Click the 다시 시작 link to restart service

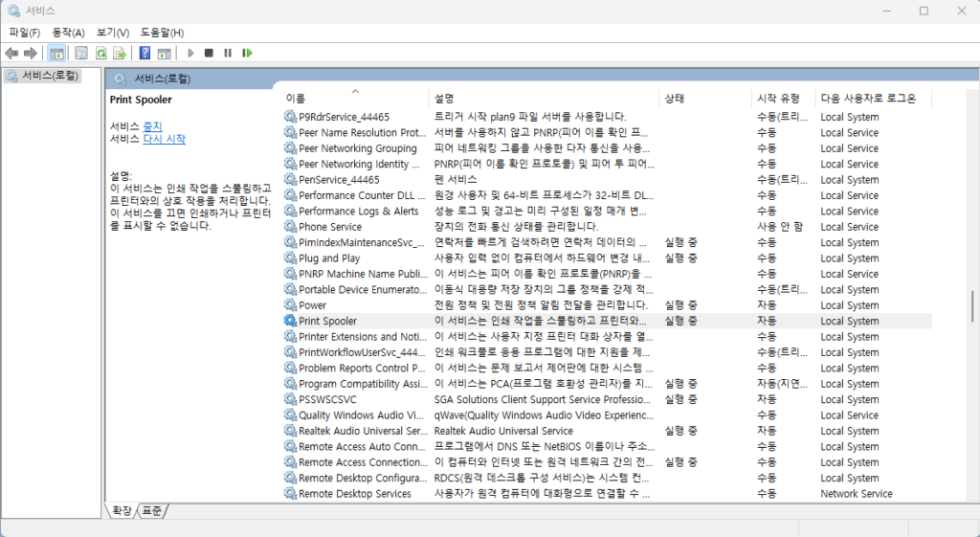click(x=165, y=139)
